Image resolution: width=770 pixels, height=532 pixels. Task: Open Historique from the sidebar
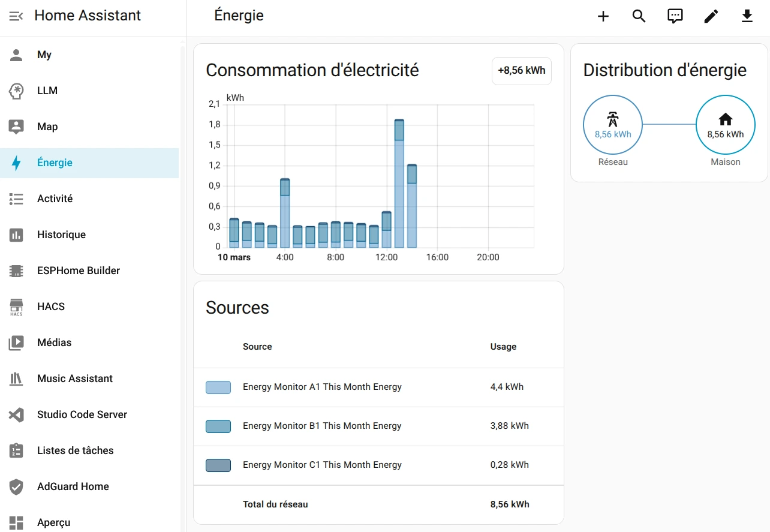pyautogui.click(x=61, y=235)
